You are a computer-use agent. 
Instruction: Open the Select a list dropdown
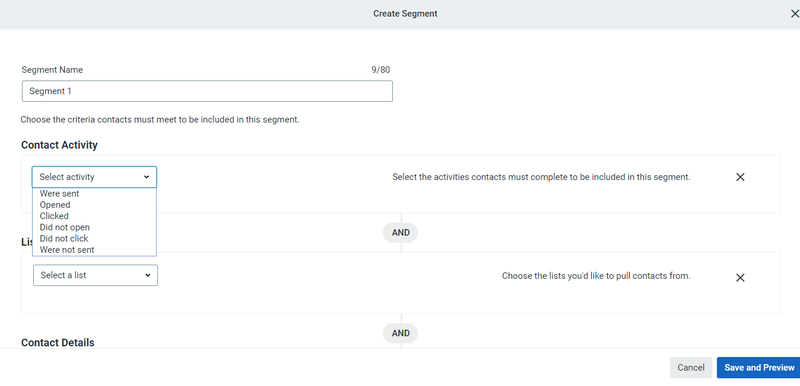tap(95, 275)
